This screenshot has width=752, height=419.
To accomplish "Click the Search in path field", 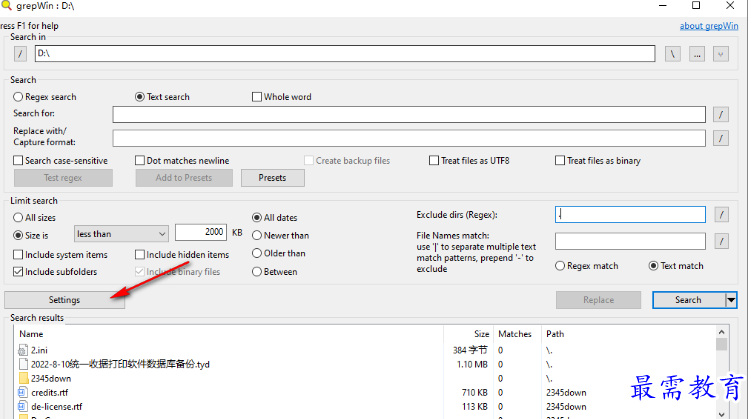I will [345, 54].
